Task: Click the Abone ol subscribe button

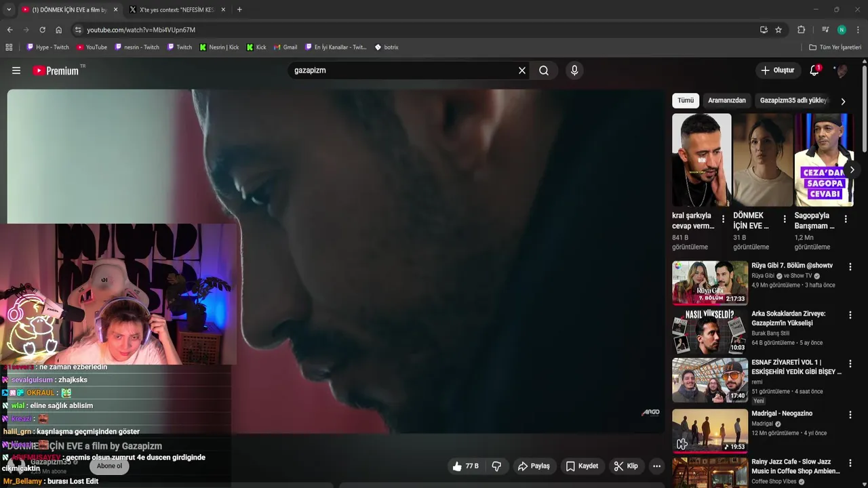Action: pos(109,466)
